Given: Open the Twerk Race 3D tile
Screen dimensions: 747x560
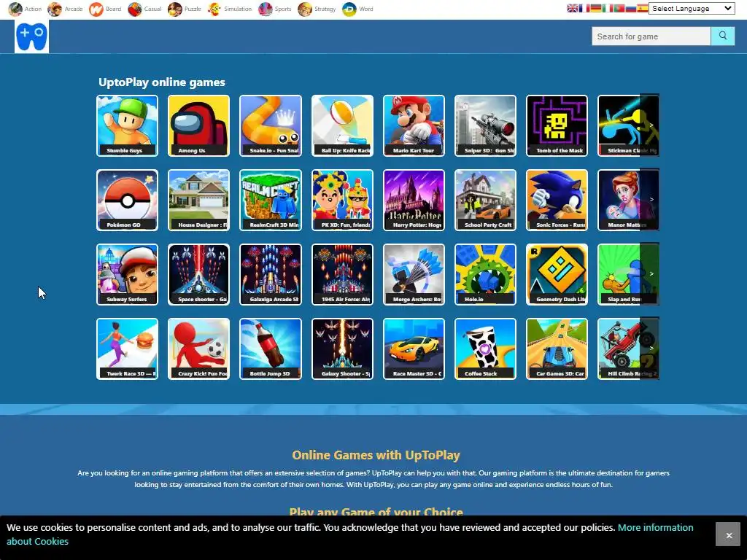Looking at the screenshot, I should [127, 349].
